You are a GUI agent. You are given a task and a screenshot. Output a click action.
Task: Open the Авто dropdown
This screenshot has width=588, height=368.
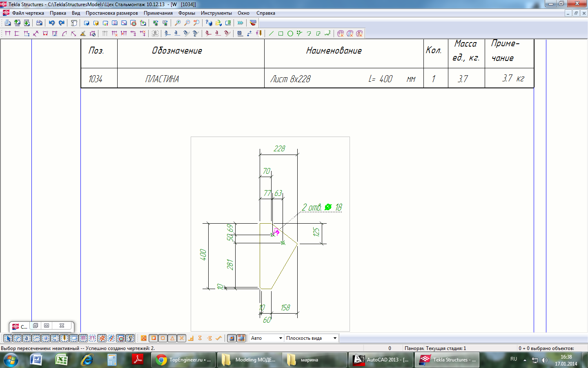[x=280, y=338]
